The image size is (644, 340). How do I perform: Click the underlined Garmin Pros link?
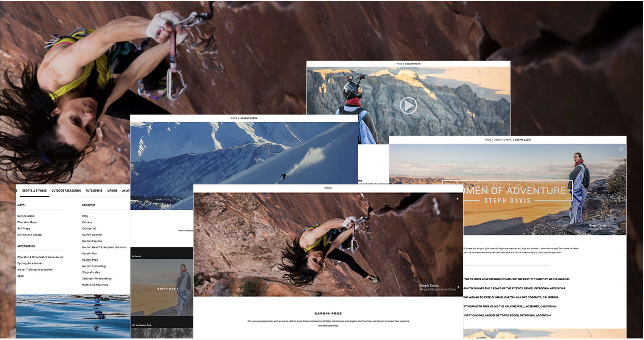click(x=90, y=260)
